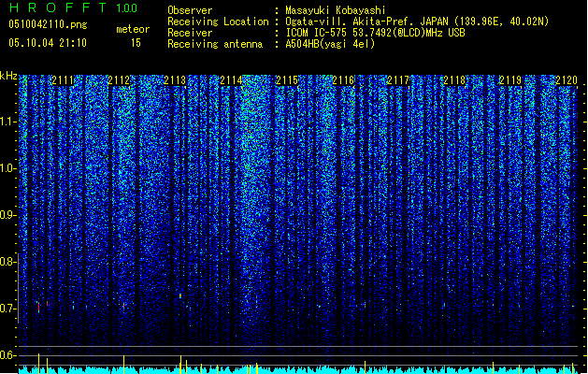The height and width of the screenshot is (374, 588).
Task: Click the kHz axis unit label
Action: pyautogui.click(x=8, y=76)
